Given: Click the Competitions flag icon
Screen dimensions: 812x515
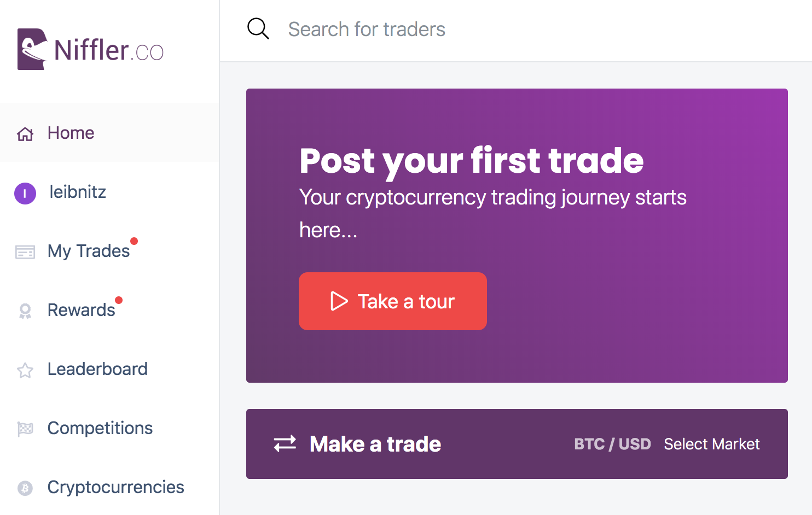Looking at the screenshot, I should pos(25,429).
